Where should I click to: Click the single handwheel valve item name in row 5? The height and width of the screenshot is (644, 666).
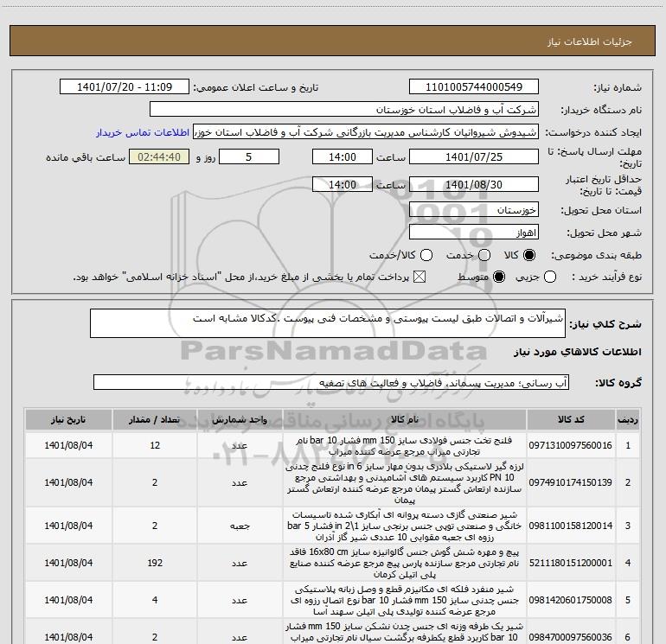(405, 600)
